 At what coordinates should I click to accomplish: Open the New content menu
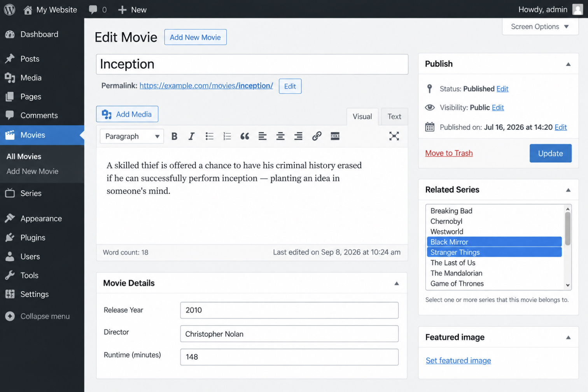pyautogui.click(x=132, y=10)
